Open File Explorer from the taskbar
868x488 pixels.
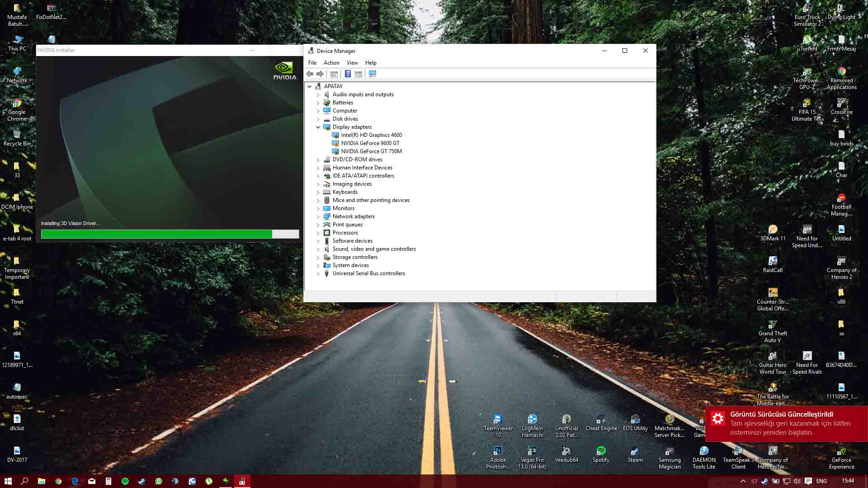(41, 481)
